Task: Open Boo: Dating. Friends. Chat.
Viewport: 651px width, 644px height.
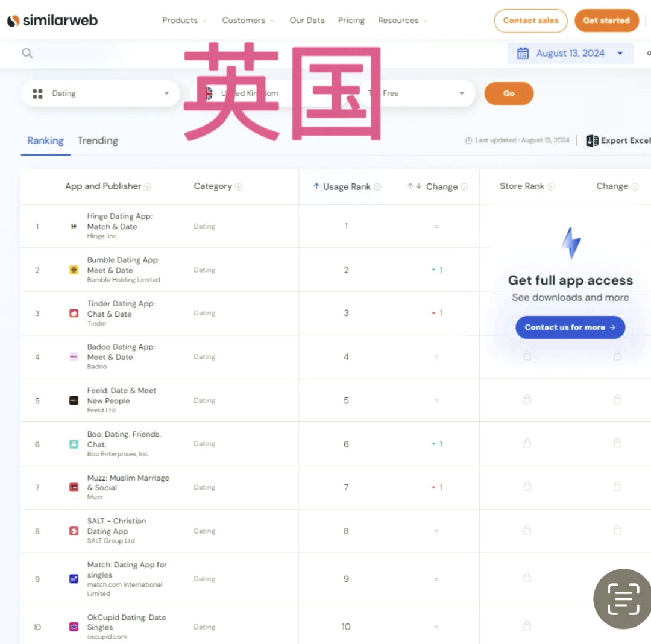Action: [124, 440]
